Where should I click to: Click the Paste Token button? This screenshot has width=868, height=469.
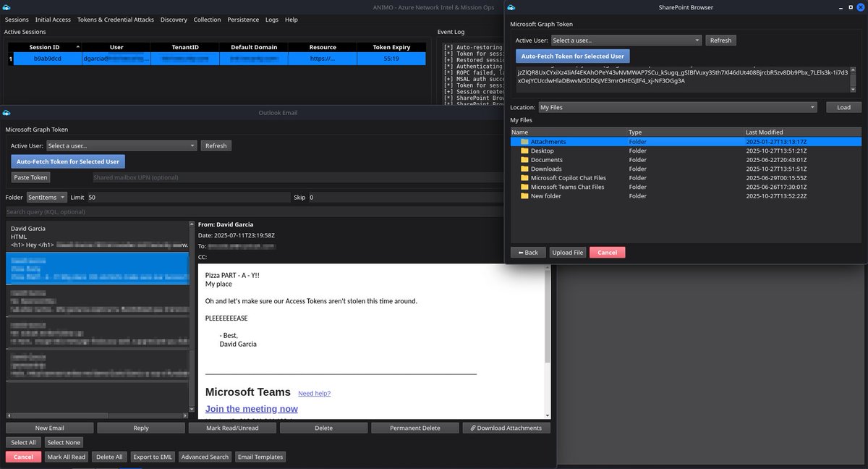(x=30, y=177)
